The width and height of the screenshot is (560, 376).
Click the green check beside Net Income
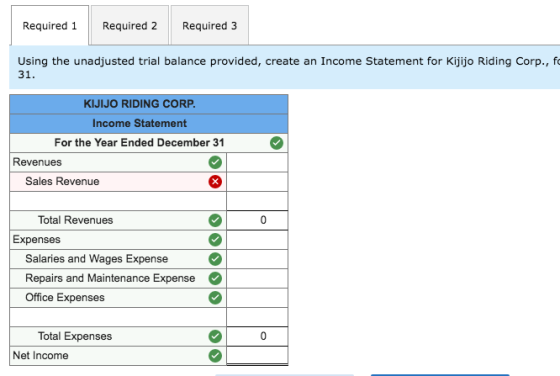[x=215, y=356]
